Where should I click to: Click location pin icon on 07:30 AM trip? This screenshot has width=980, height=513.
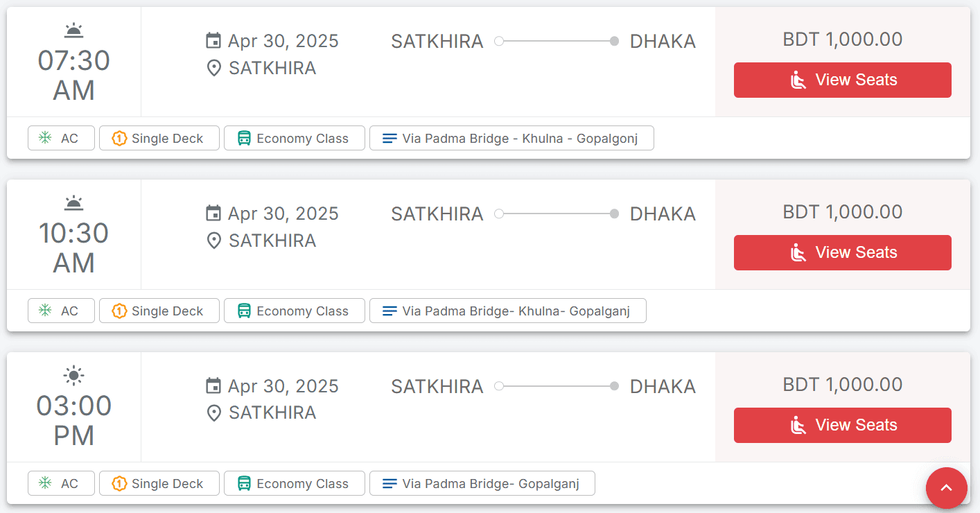pyautogui.click(x=214, y=68)
